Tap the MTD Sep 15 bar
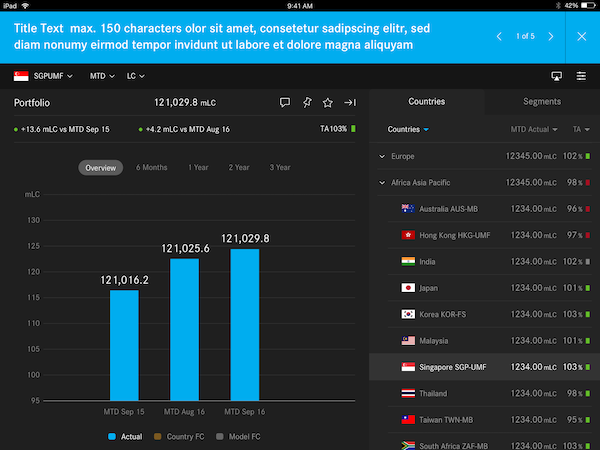This screenshot has width=600, height=450. (x=124, y=345)
